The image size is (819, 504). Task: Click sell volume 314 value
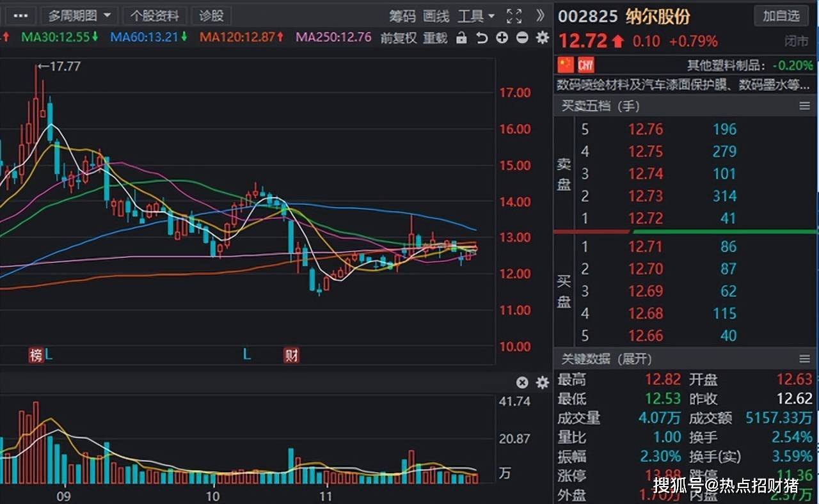pos(724,196)
